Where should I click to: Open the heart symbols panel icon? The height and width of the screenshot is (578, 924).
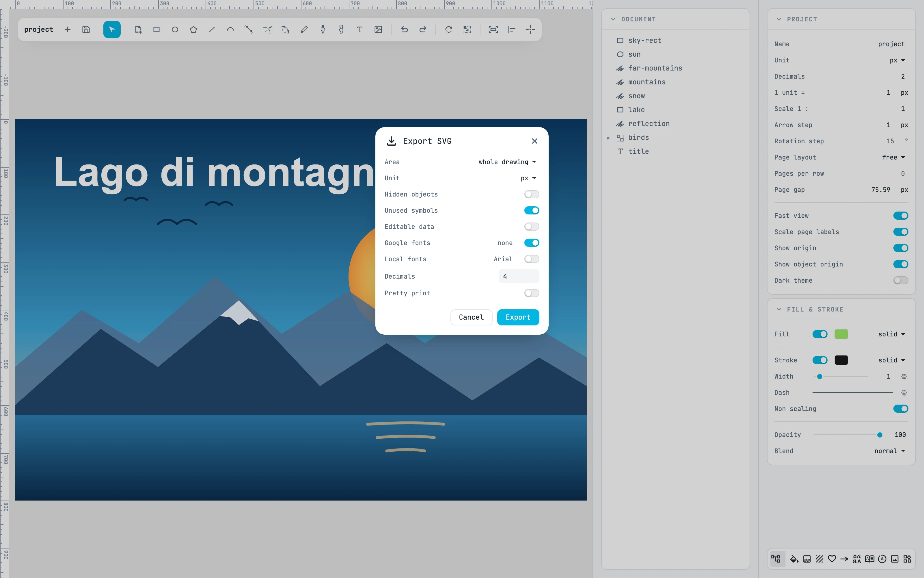click(832, 559)
